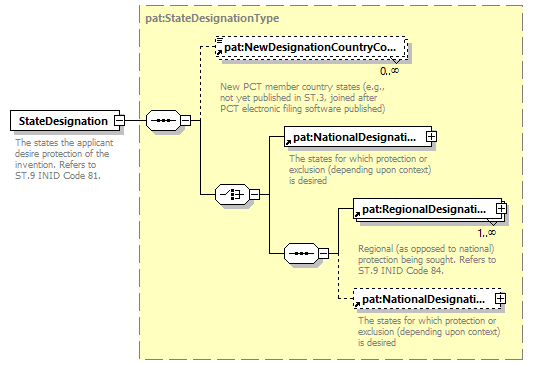This screenshot has width=533, height=365.
Task: Collapse the choice compositor minus box
Action: 255,194
